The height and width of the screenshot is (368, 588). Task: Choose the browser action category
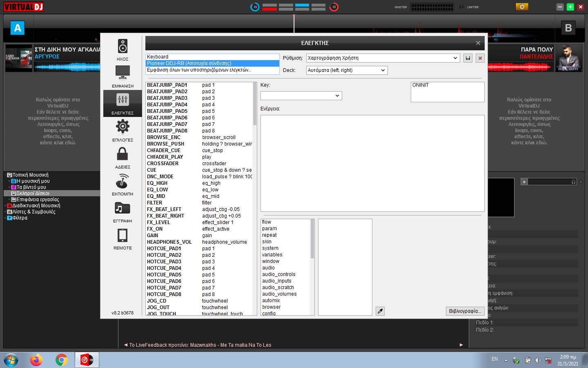(x=286, y=307)
